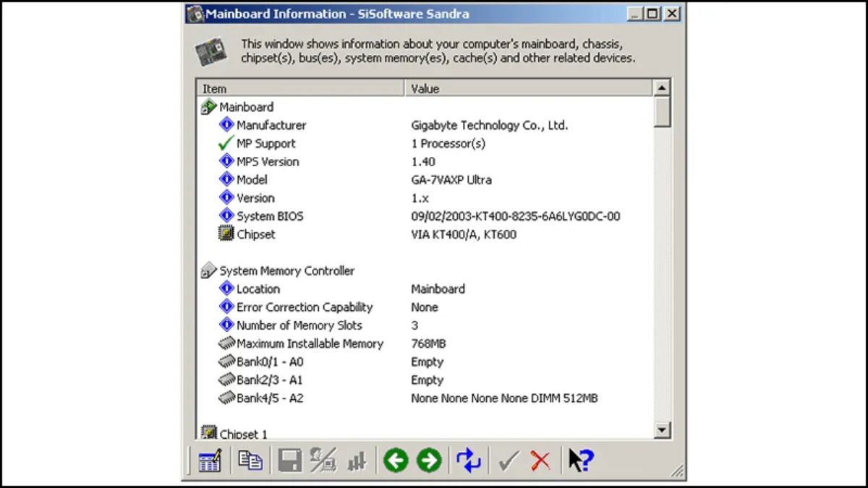Image resolution: width=868 pixels, height=488 pixels.
Task: Click the info icon beside Error Correction Capability
Action: click(x=226, y=307)
